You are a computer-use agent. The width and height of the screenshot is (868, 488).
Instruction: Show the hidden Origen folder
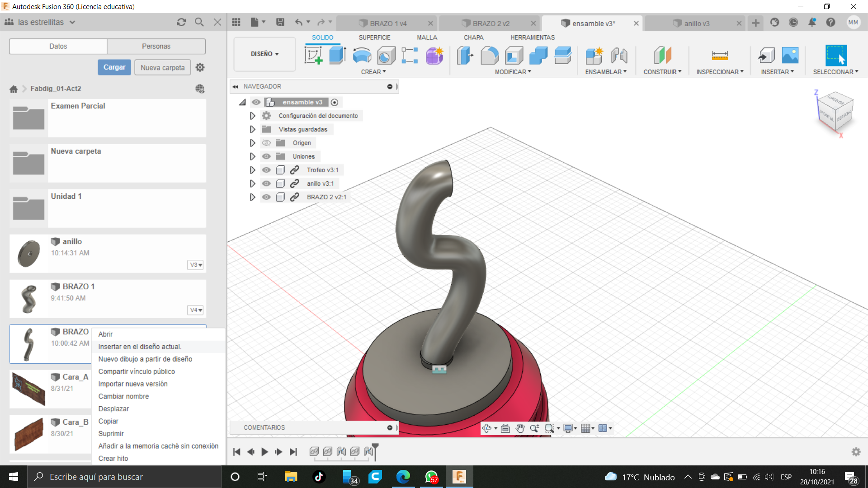(266, 143)
